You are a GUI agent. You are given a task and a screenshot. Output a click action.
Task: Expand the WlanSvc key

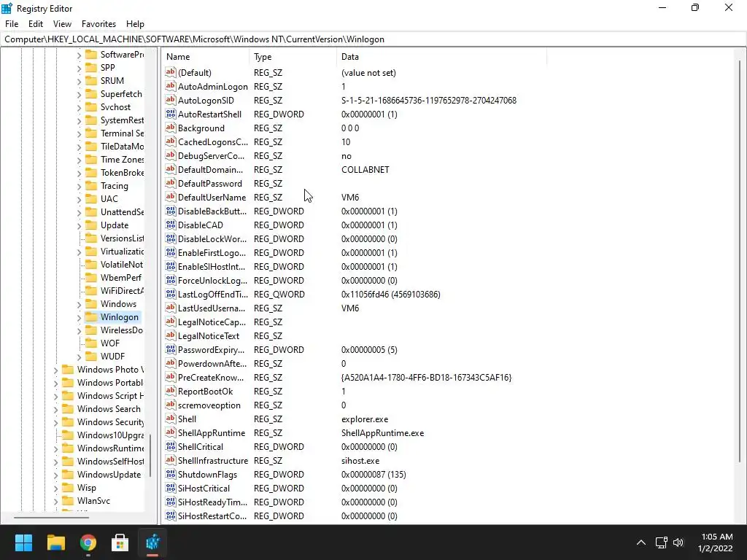pyautogui.click(x=55, y=501)
